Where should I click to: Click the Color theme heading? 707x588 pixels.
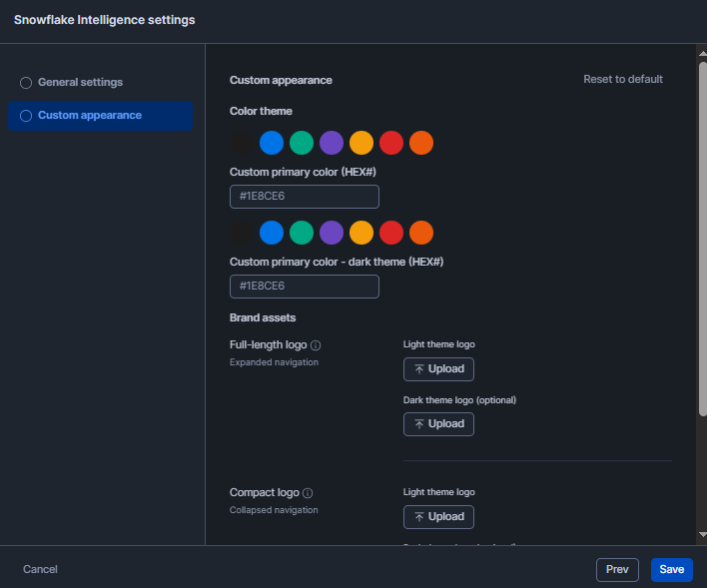261,112
